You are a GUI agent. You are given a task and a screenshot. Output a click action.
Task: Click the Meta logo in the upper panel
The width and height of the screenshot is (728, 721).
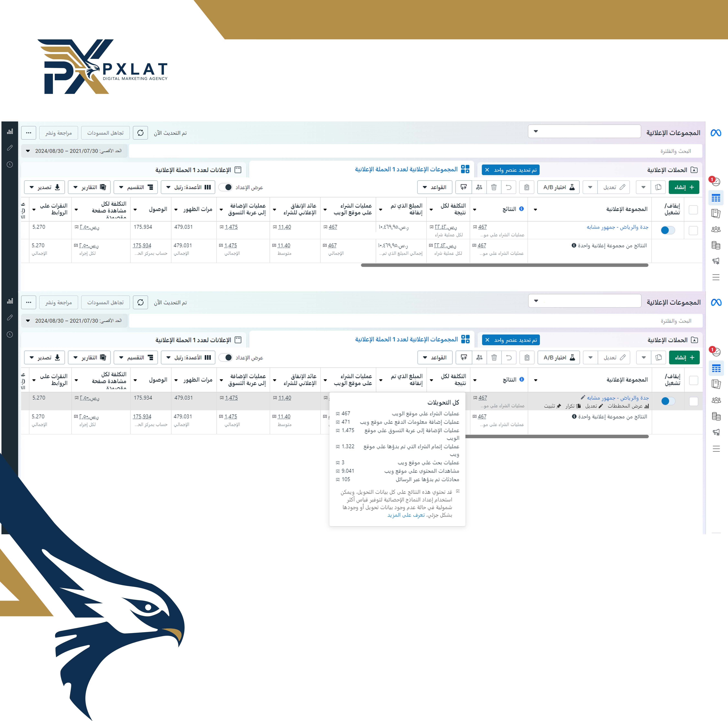(716, 133)
